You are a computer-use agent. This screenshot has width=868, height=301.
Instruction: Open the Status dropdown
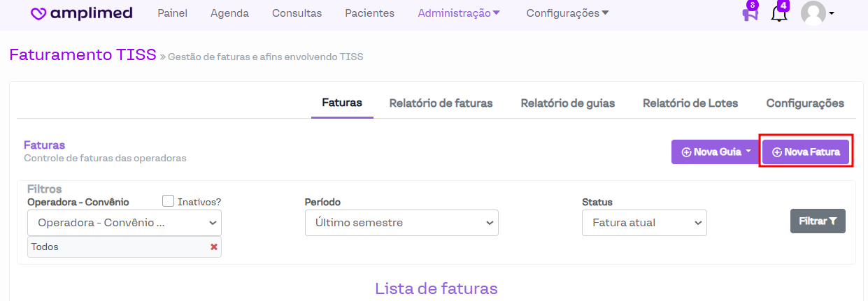point(644,223)
